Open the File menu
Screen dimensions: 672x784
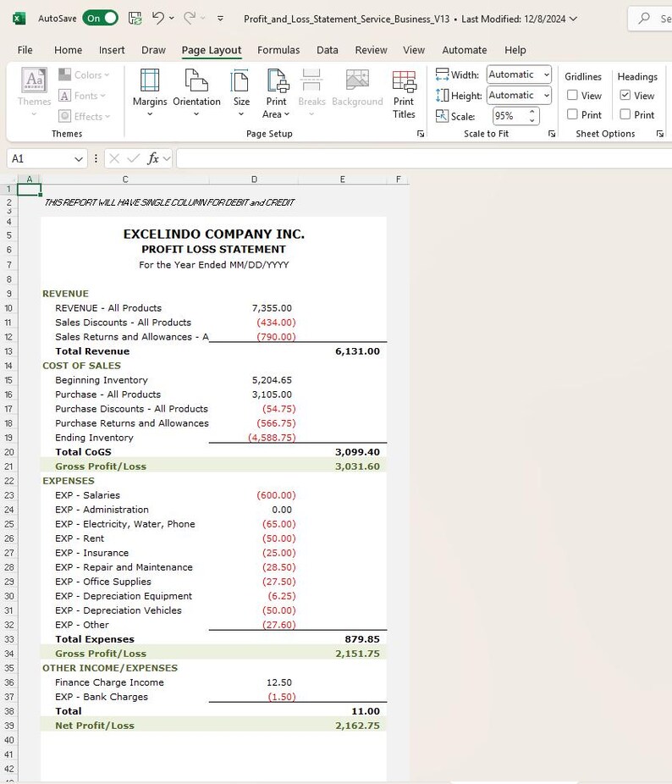[x=25, y=50]
